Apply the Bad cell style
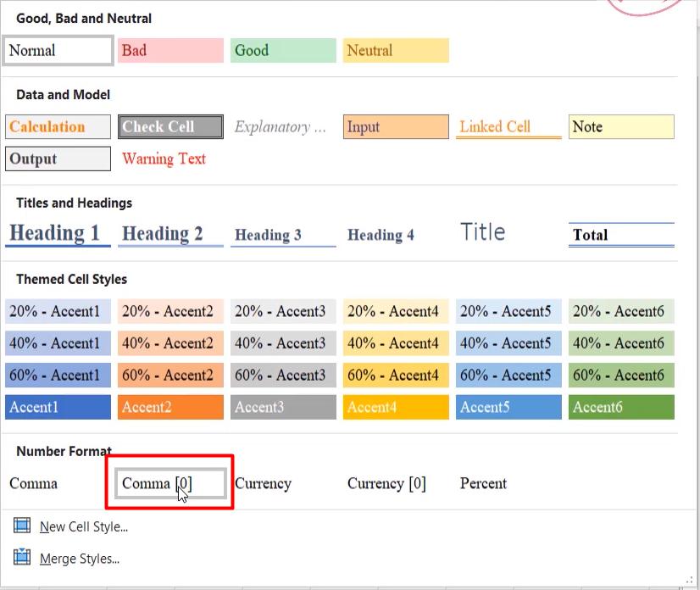Viewport: 700px width, 590px height. [x=169, y=50]
